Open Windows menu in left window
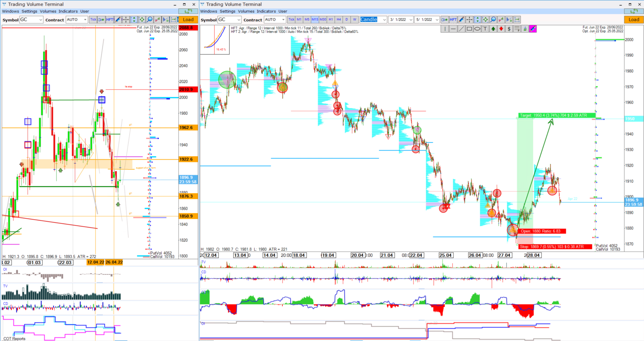Image resolution: width=644 pixels, height=341 pixels. pos(10,11)
